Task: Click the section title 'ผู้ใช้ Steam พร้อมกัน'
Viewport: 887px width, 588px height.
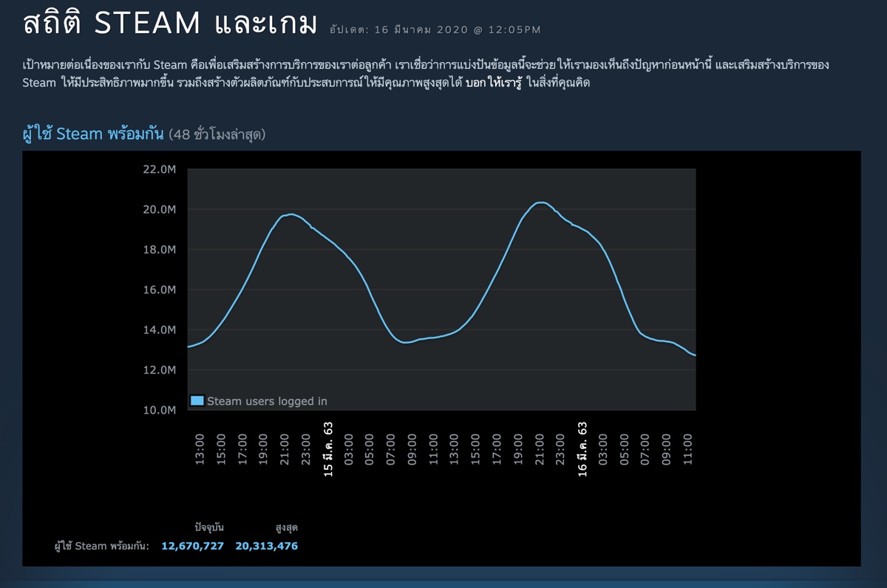Action: coord(93,134)
